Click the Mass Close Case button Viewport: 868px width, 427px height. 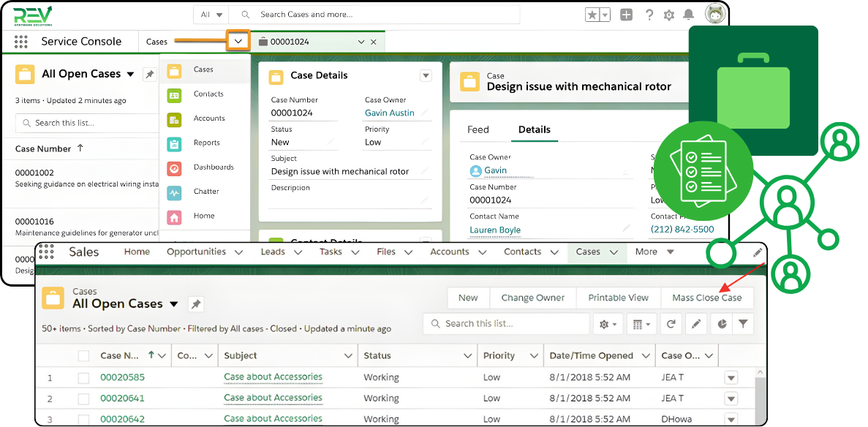click(706, 298)
